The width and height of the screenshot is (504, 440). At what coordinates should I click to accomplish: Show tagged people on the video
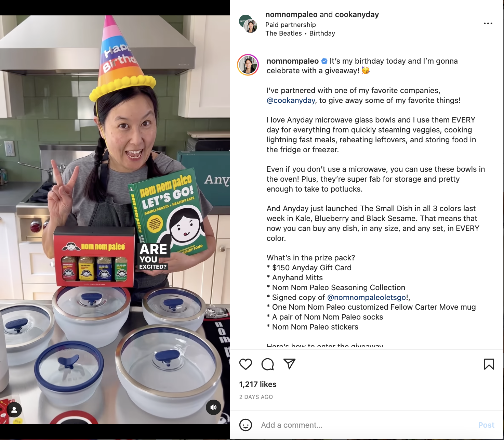click(x=14, y=410)
